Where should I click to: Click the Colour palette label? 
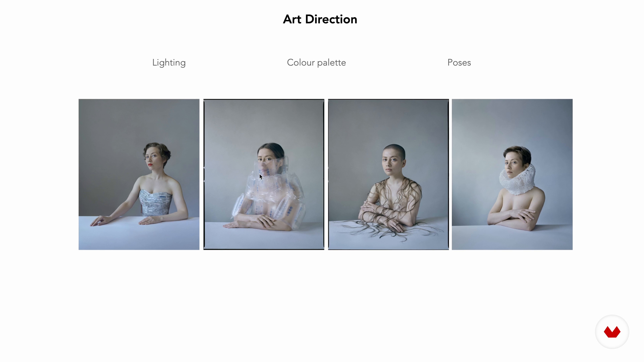316,63
